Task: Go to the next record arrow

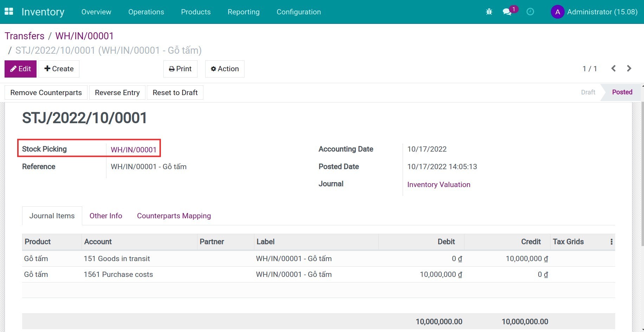Action: point(629,68)
